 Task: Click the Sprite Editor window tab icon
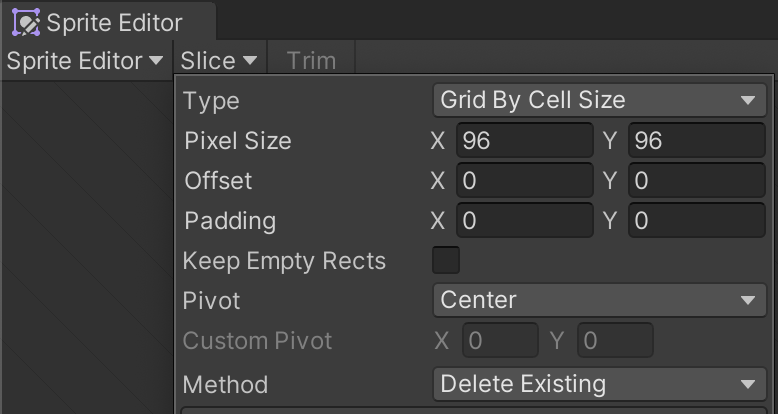click(x=26, y=22)
